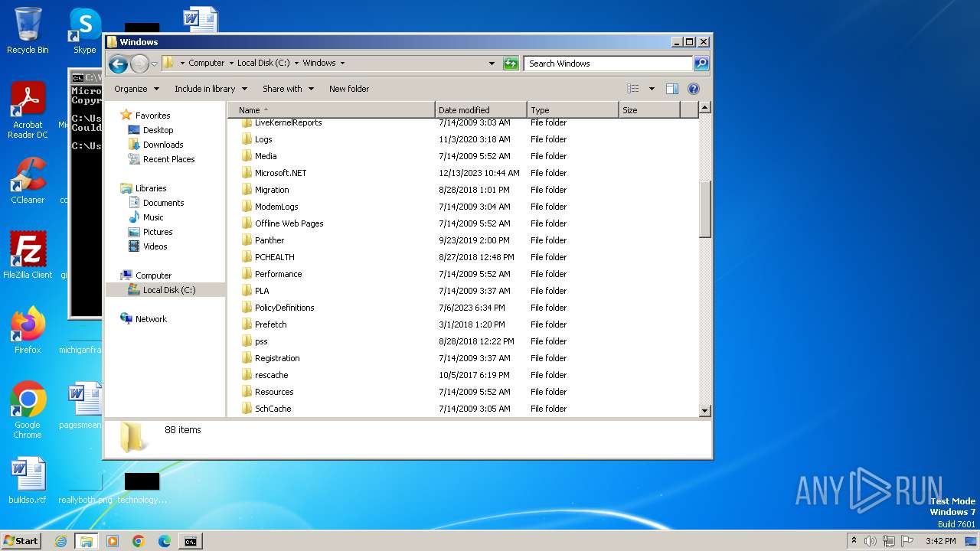The image size is (980, 551).
Task: Select the ModemLogs folder
Action: point(276,207)
